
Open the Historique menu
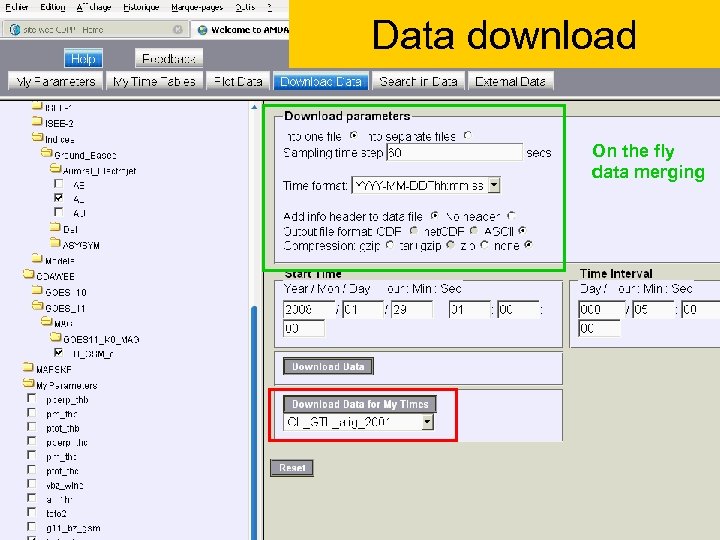coord(141,7)
